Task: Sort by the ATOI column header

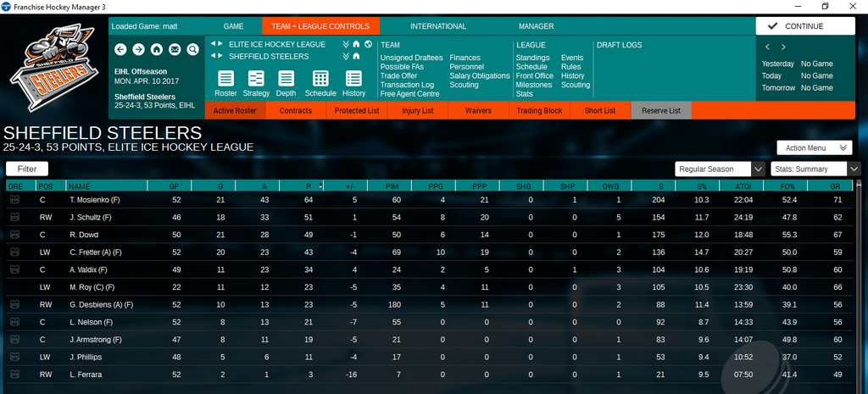Action: (x=741, y=186)
